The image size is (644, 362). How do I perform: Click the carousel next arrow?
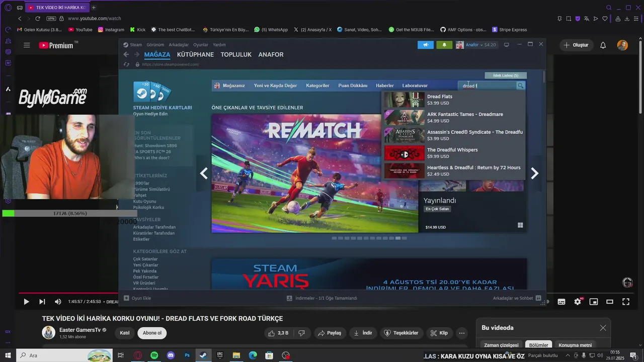pos(535,173)
